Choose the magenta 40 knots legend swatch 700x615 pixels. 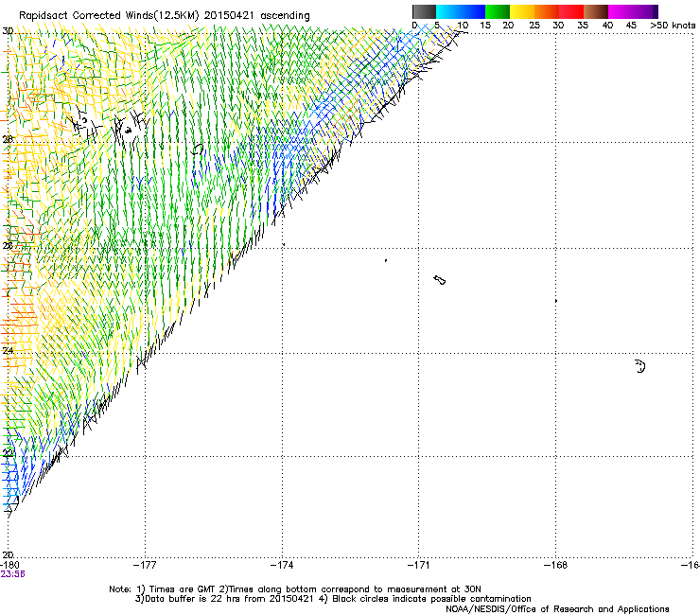(621, 11)
